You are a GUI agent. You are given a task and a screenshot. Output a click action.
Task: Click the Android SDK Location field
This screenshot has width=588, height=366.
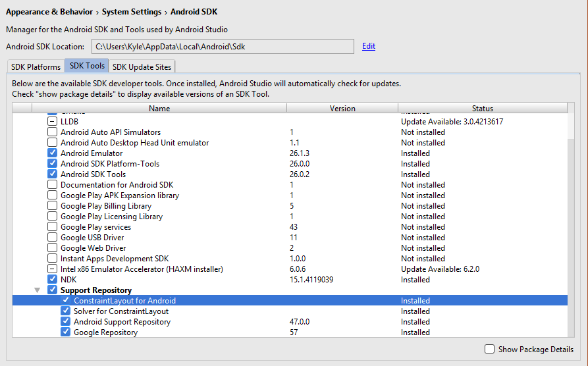(223, 47)
